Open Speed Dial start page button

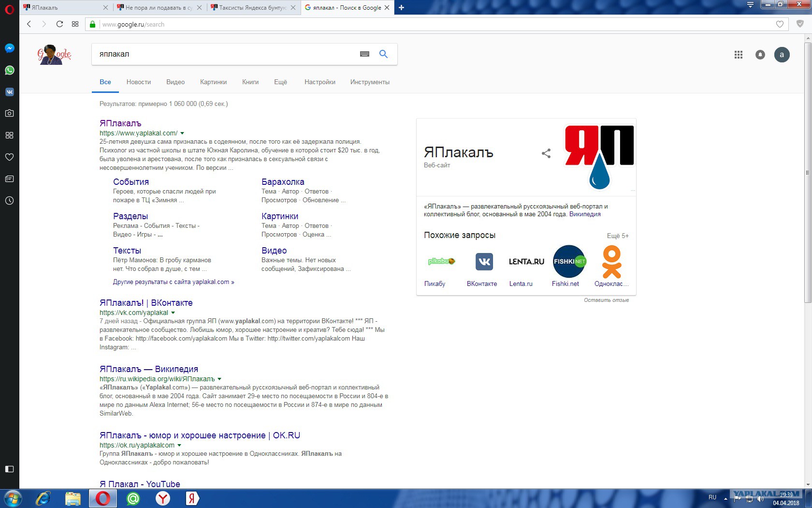click(x=75, y=24)
